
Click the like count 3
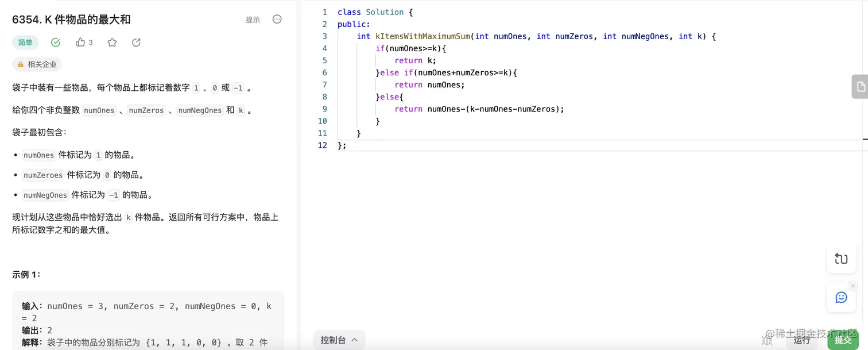[x=90, y=43]
